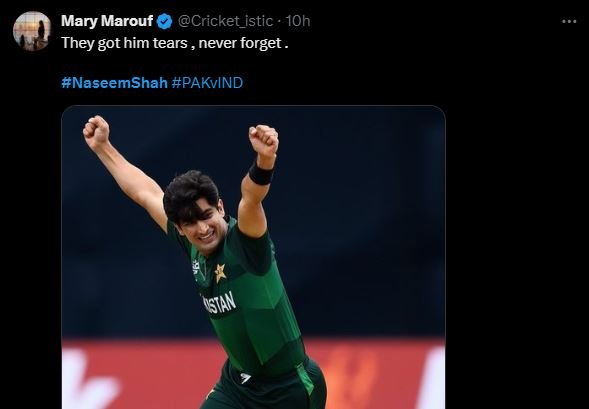The image size is (589, 409).
Task: Open the #PAKvIND hashtag link
Action: point(207,83)
